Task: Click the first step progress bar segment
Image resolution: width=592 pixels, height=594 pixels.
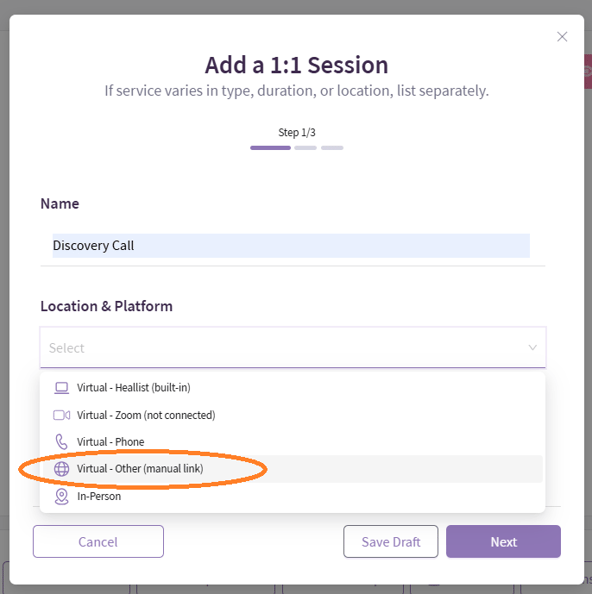Action: click(270, 148)
